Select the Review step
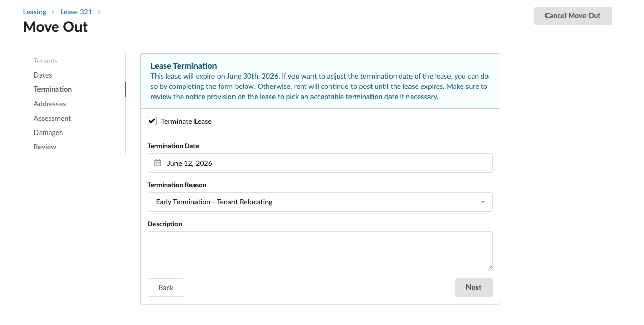 (45, 147)
